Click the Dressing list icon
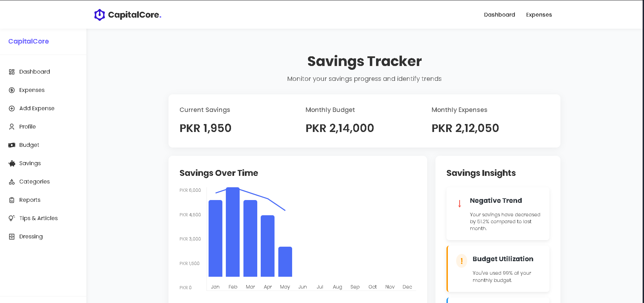The image size is (644, 303). [12, 237]
